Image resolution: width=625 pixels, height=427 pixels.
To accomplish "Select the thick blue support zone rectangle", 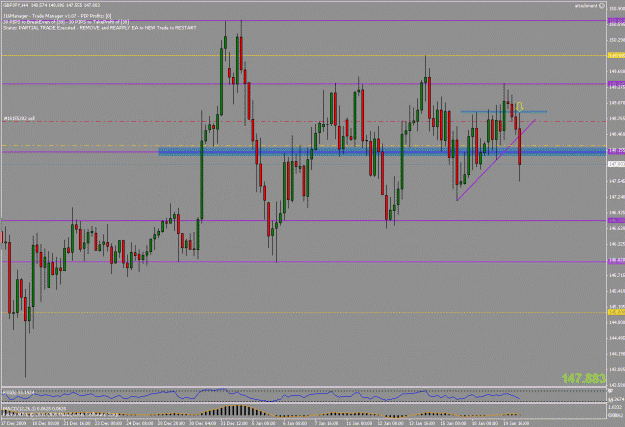I will 382,152.
